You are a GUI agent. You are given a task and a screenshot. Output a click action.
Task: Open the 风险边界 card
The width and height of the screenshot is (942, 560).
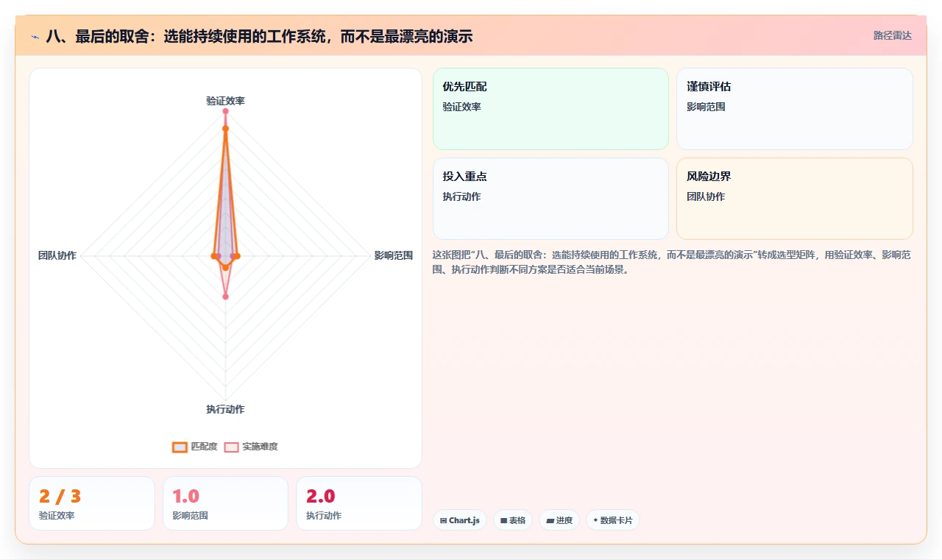(x=795, y=199)
